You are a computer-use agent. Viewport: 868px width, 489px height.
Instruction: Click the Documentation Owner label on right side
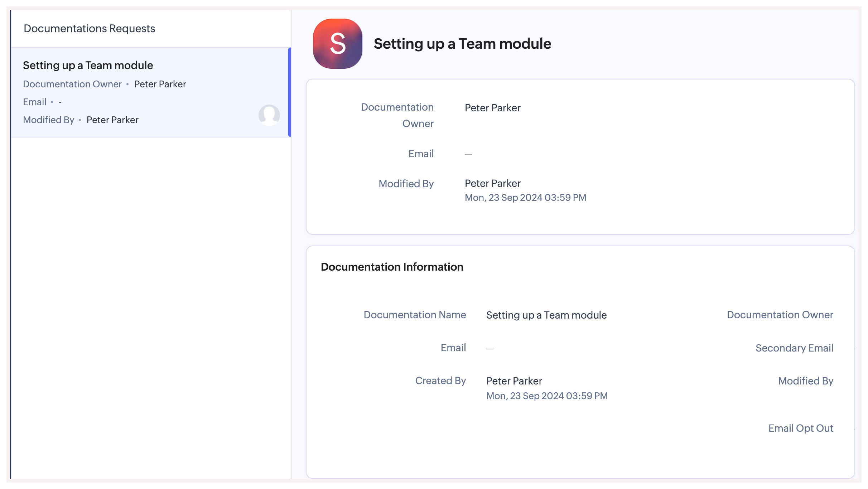tap(780, 315)
